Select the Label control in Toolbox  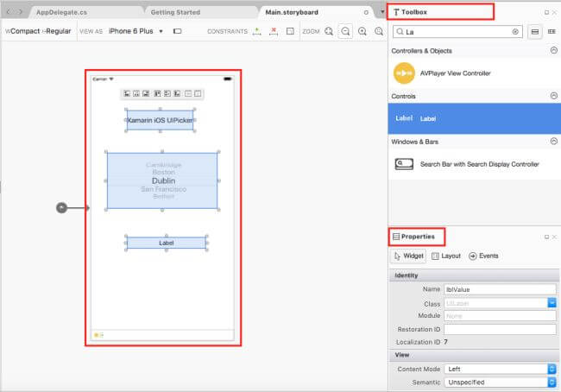pyautogui.click(x=475, y=118)
